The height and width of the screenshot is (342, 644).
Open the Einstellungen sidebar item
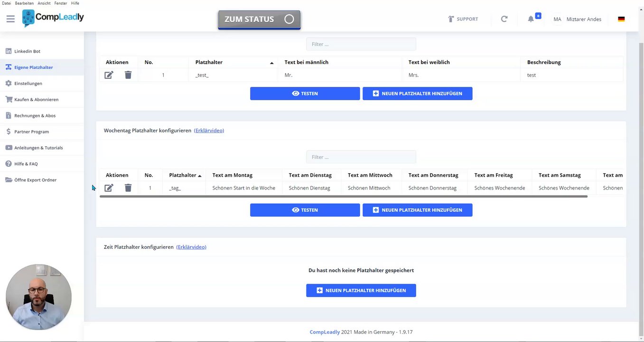click(x=28, y=84)
